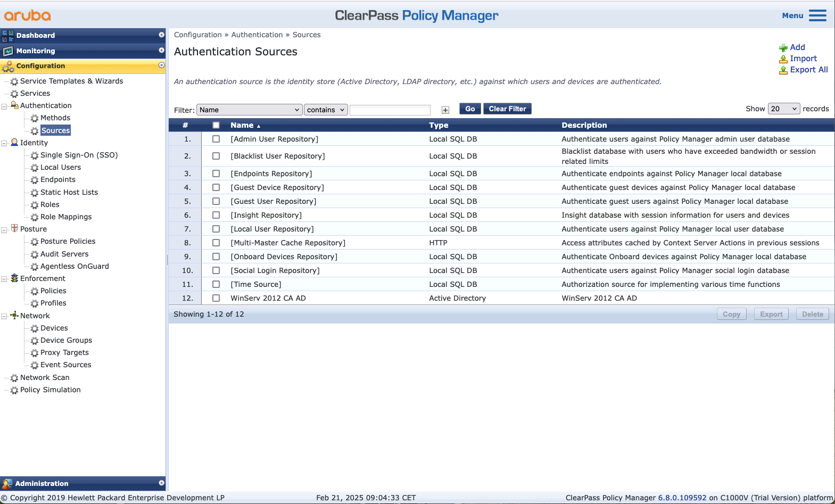Click the add filter plus icon
This screenshot has width=835, height=504.
445,110
